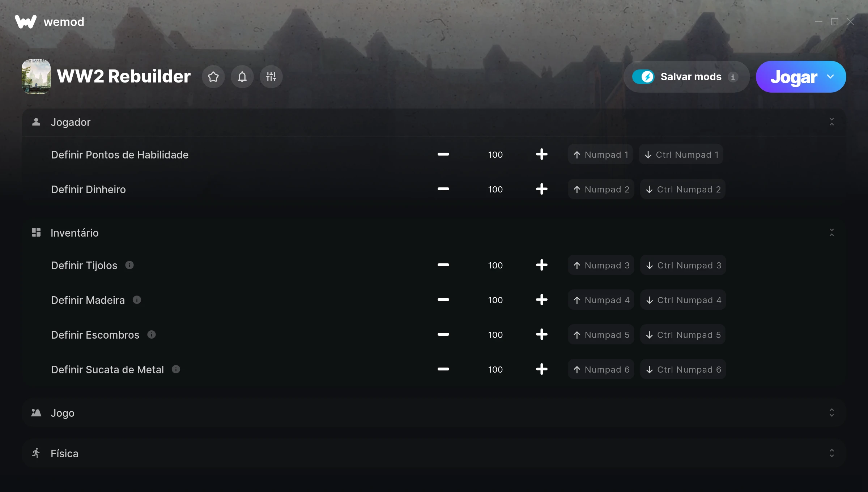Increase Definir Dinheiro with the plus button
Image resolution: width=868 pixels, height=492 pixels.
click(542, 189)
